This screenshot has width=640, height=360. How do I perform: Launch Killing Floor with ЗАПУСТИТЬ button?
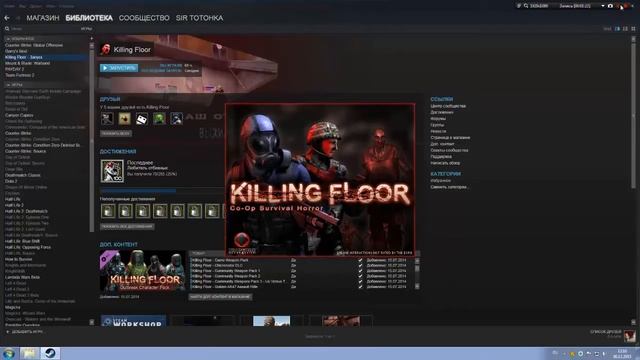tap(119, 68)
